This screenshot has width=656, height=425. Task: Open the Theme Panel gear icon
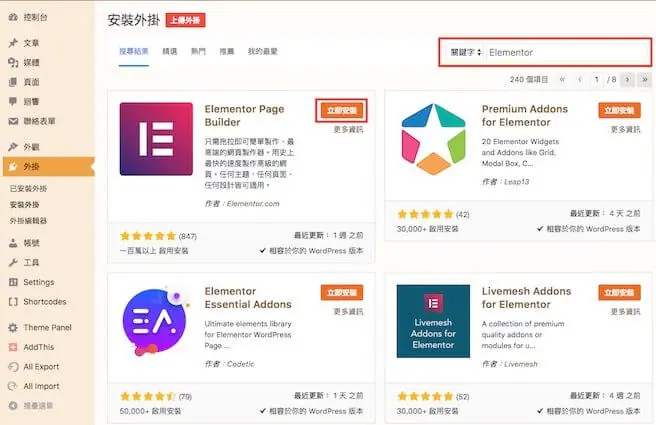pos(13,327)
